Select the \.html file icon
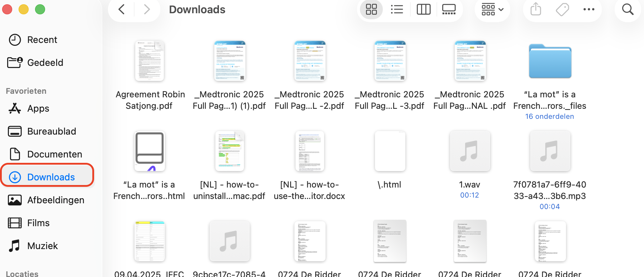This screenshot has height=277, width=644. point(390,151)
